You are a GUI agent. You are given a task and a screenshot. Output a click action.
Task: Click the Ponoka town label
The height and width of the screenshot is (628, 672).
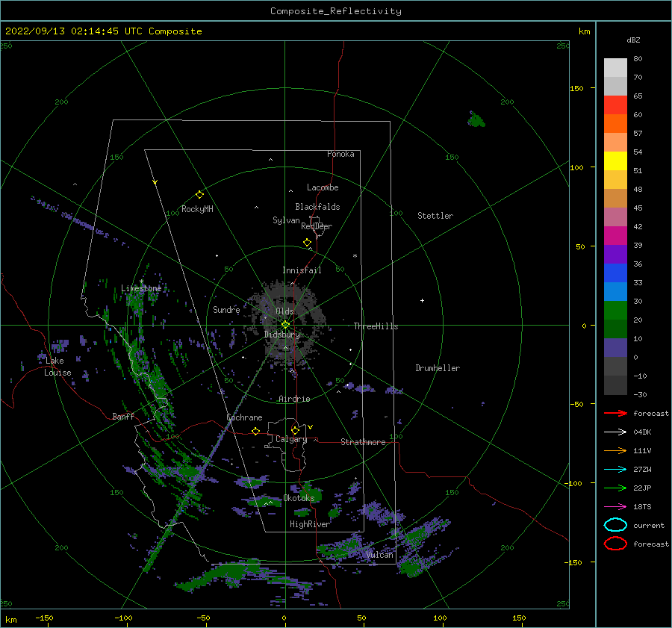point(340,154)
